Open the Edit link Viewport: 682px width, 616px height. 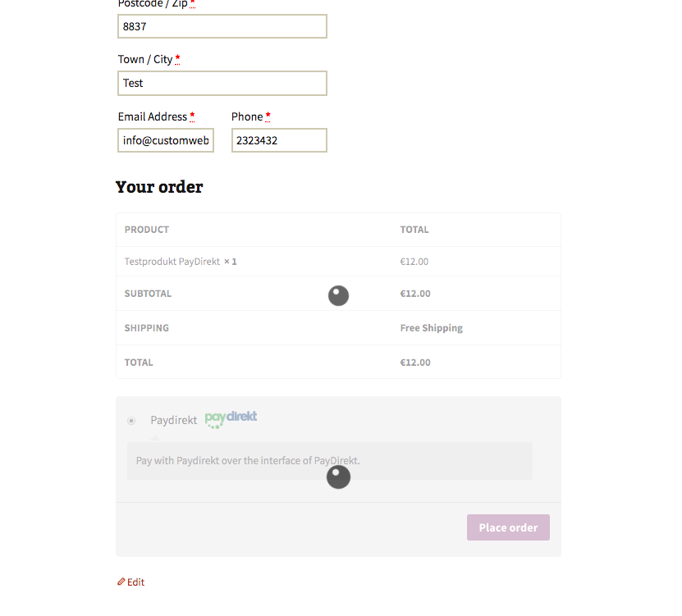click(x=135, y=582)
